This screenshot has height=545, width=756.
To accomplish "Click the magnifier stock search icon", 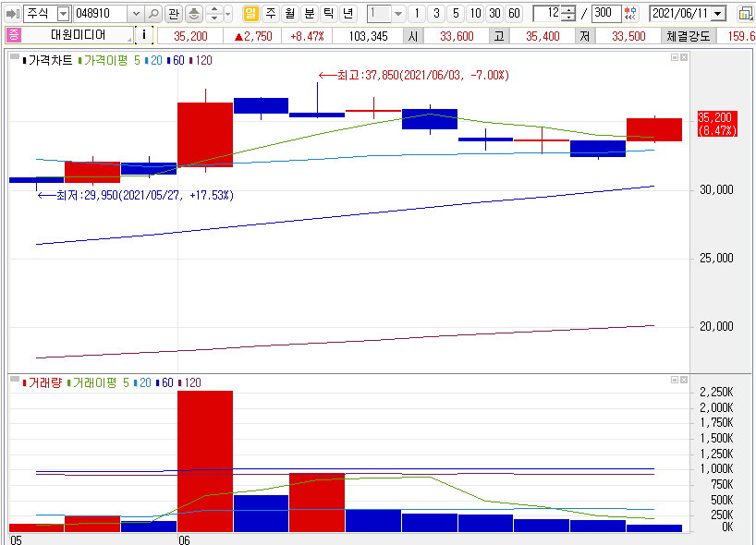I will click(153, 14).
